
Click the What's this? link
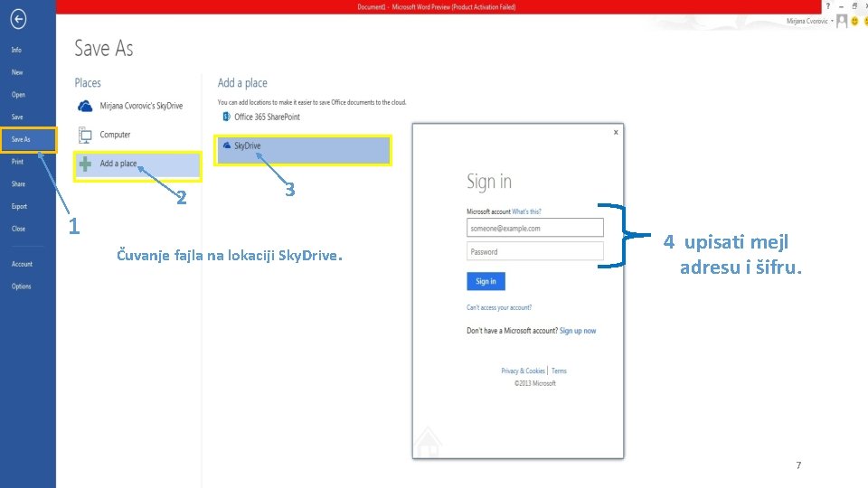click(526, 211)
